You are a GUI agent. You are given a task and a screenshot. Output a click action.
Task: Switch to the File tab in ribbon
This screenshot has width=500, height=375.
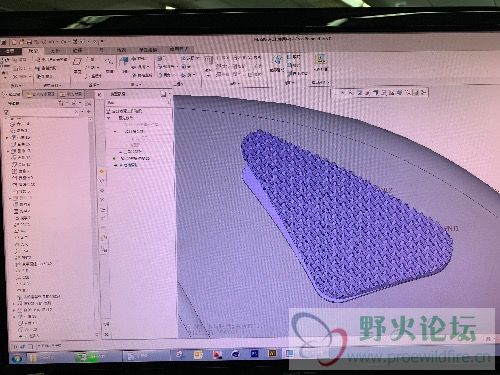tap(10, 51)
